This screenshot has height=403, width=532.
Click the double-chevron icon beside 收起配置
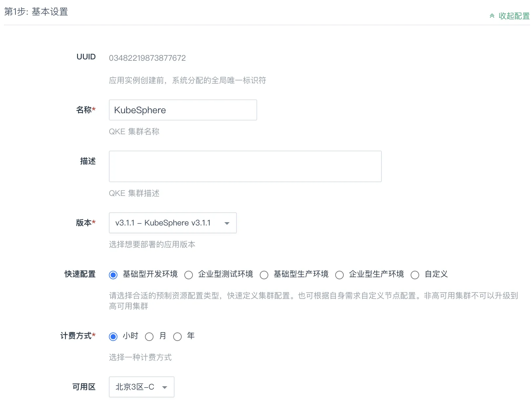point(492,16)
